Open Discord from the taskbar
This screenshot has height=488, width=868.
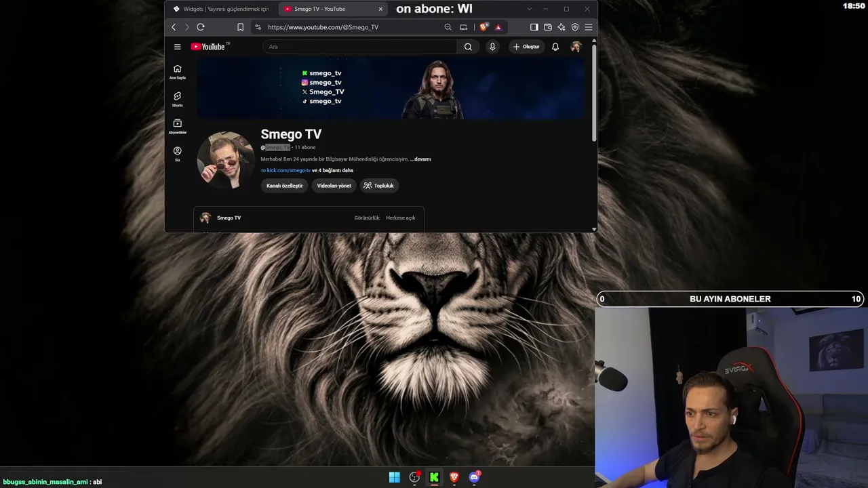pos(475,477)
